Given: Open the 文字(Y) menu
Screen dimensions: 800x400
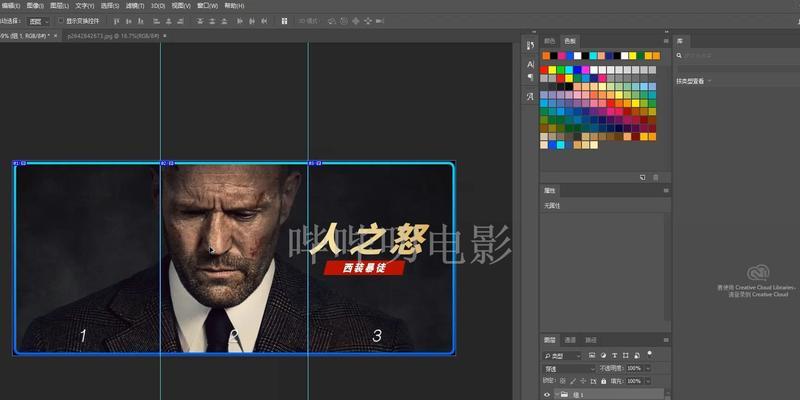Looking at the screenshot, I should pos(85,6).
